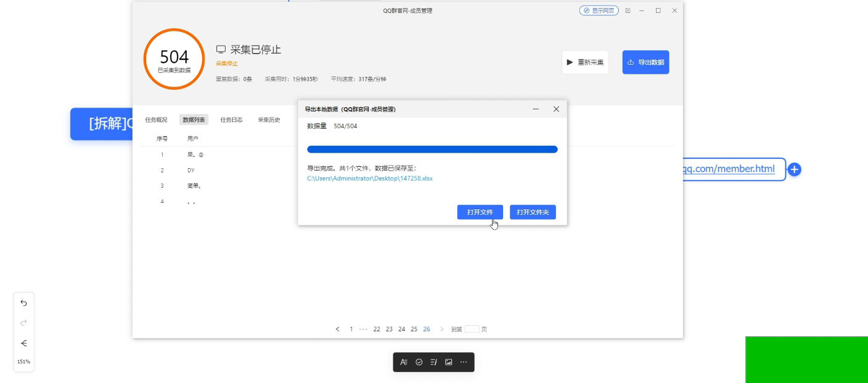Click the insert image icon in the dark toolbar
The height and width of the screenshot is (383, 868).
pyautogui.click(x=449, y=362)
